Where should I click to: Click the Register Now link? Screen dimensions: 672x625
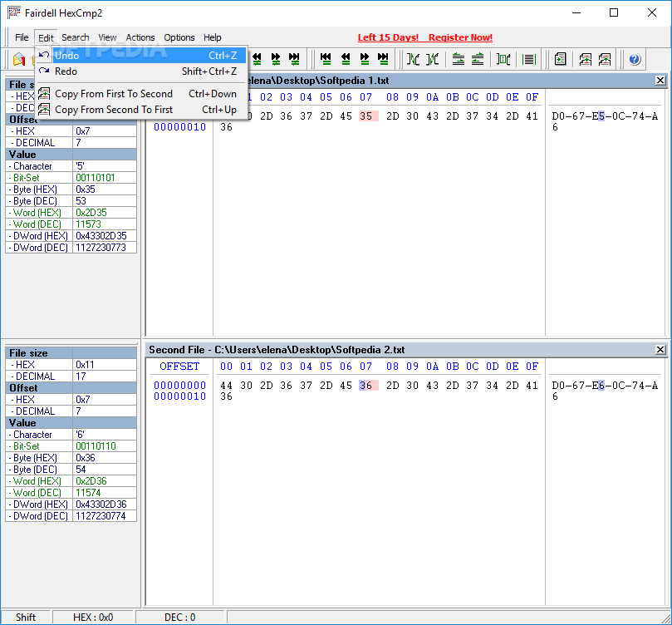pyautogui.click(x=460, y=37)
